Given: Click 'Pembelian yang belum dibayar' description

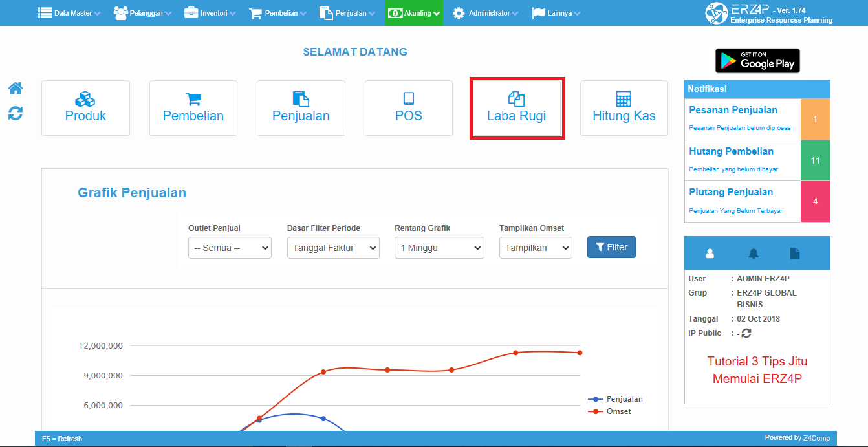Looking at the screenshot, I should [x=733, y=169].
